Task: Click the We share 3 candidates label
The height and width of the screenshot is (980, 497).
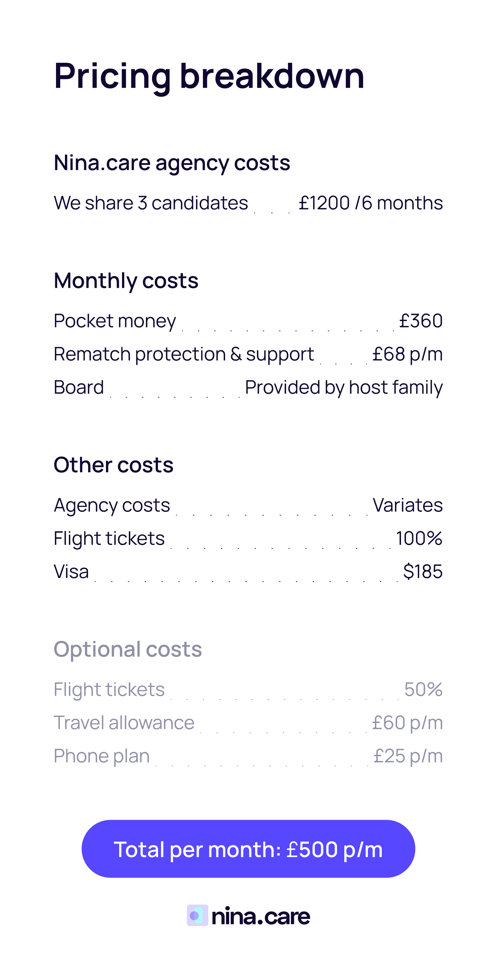Action: (151, 203)
